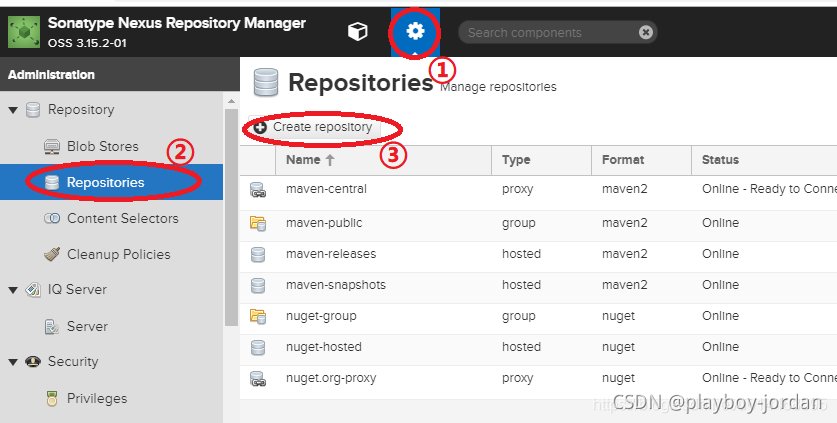Click the maven-releases hosted icon

tap(258, 254)
